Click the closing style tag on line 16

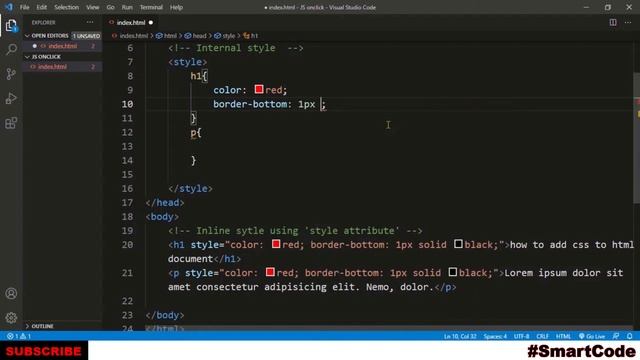coord(190,189)
